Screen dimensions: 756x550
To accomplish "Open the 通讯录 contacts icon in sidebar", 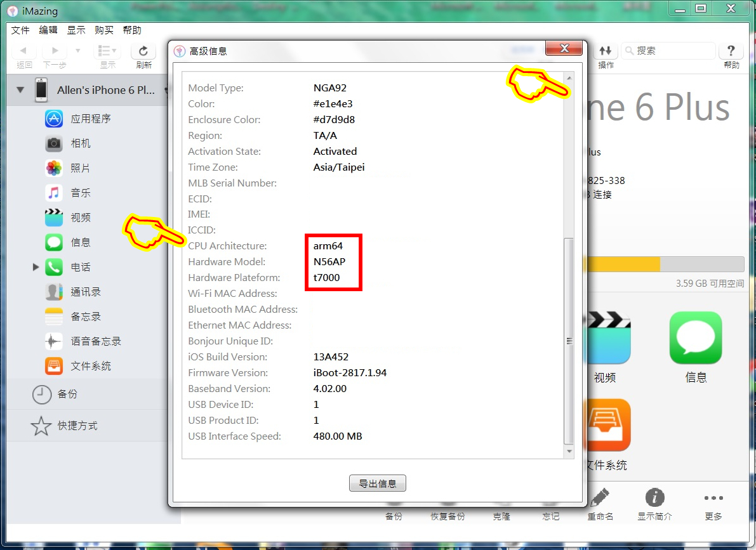I will coord(53,292).
